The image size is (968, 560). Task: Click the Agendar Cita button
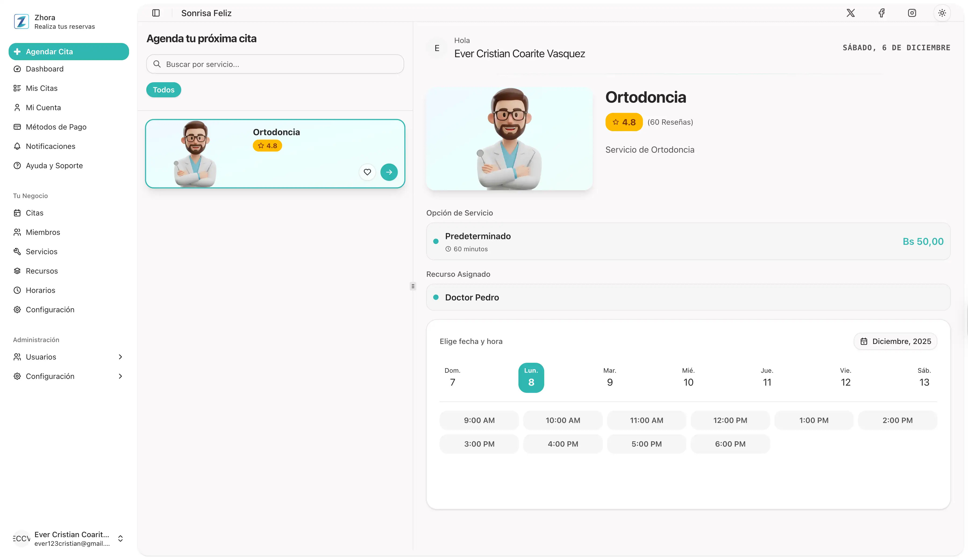[68, 51]
